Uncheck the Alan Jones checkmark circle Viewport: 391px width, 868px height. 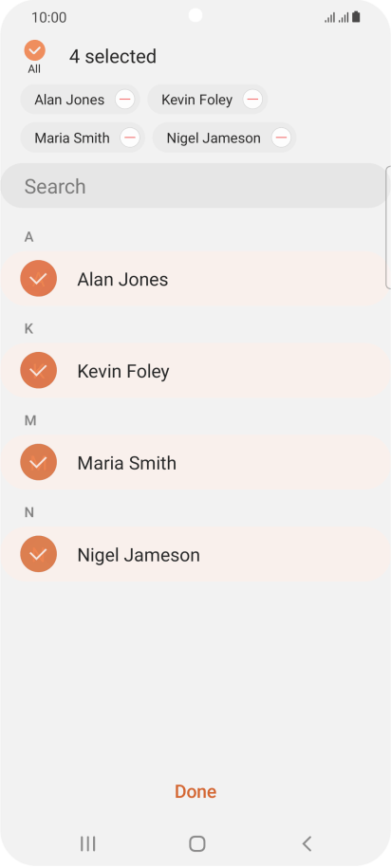(38, 279)
